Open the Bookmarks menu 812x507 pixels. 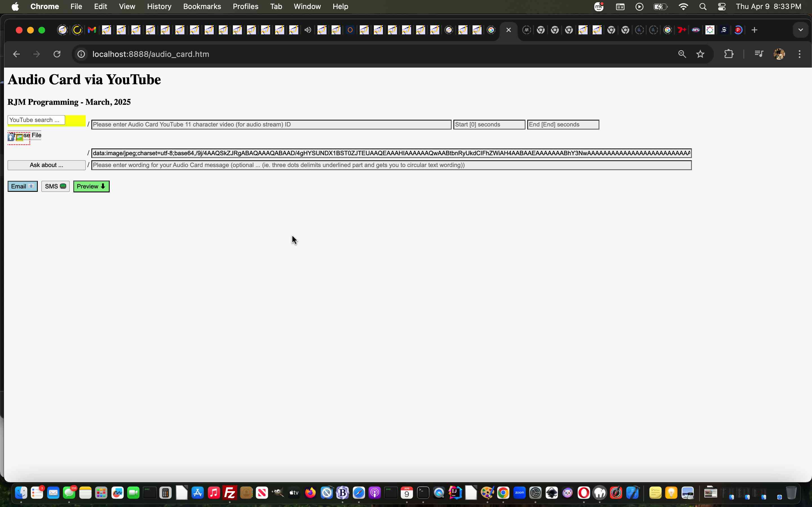pos(202,6)
